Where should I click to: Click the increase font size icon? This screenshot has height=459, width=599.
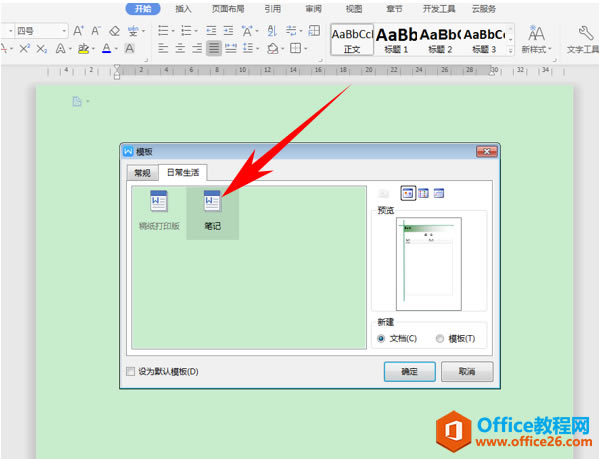[78, 31]
